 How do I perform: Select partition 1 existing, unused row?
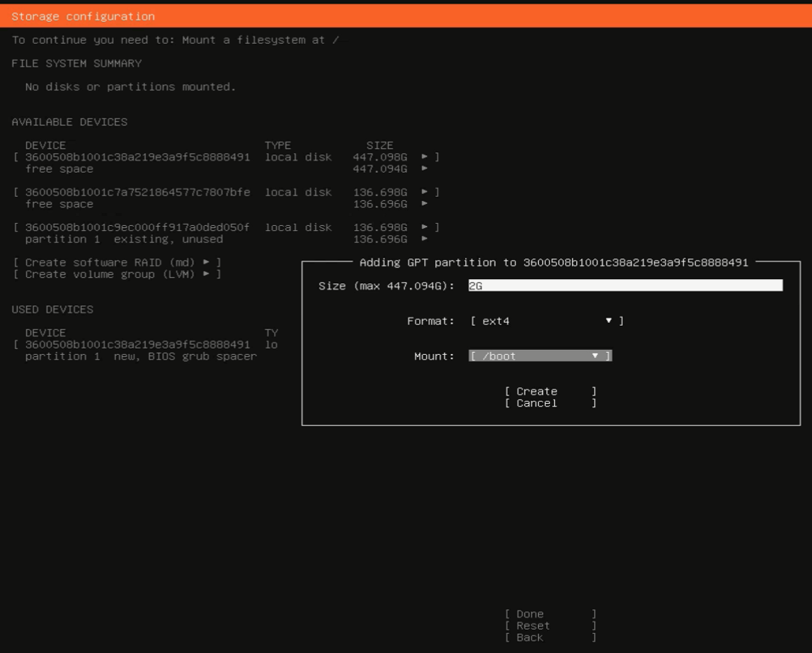tap(227, 239)
